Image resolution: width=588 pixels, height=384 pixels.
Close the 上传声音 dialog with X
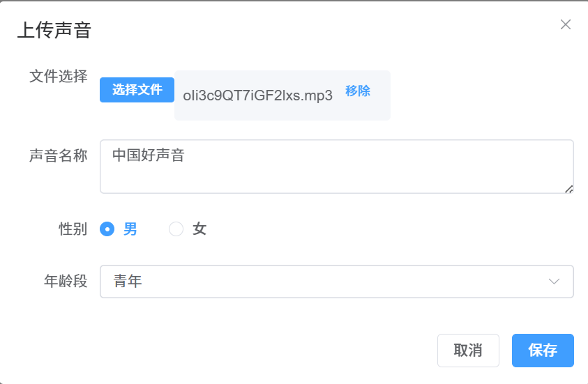[x=566, y=24]
